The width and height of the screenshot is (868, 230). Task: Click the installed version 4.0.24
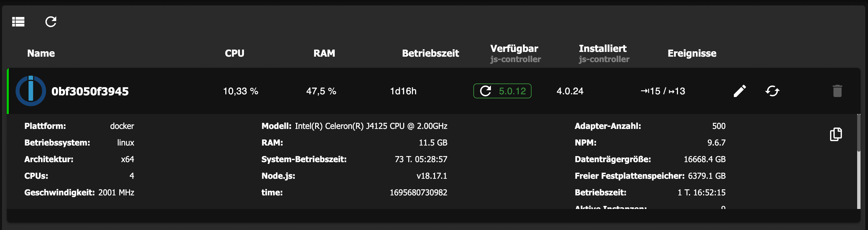coord(570,91)
